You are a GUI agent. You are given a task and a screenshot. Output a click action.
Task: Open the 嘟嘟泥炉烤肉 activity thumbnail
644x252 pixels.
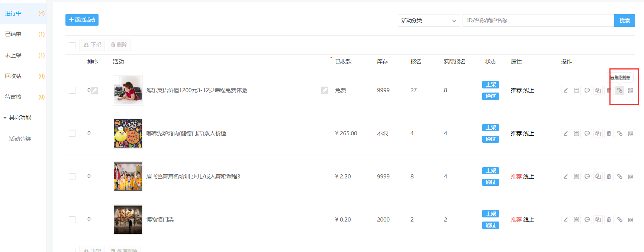(128, 133)
